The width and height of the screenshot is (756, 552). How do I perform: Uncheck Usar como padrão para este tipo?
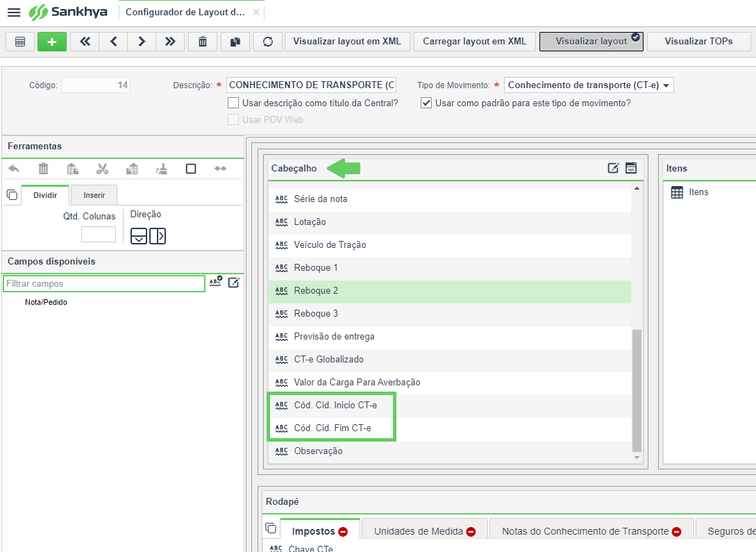coord(426,103)
